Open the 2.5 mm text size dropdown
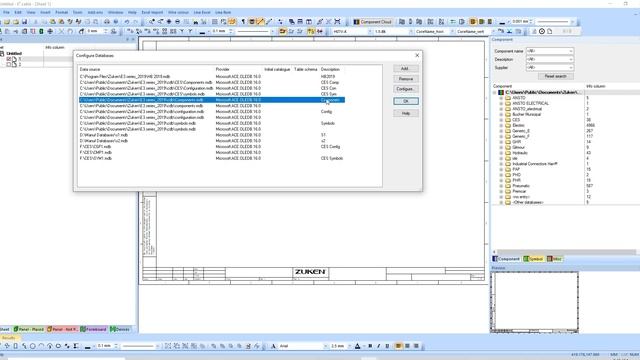640x360 pixels. (349, 346)
